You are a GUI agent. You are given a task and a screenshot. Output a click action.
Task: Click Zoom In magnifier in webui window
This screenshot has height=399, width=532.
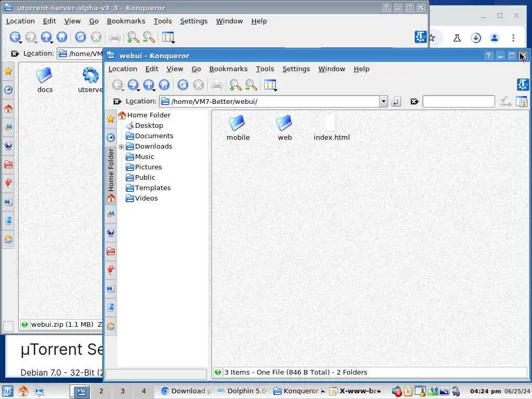click(235, 85)
